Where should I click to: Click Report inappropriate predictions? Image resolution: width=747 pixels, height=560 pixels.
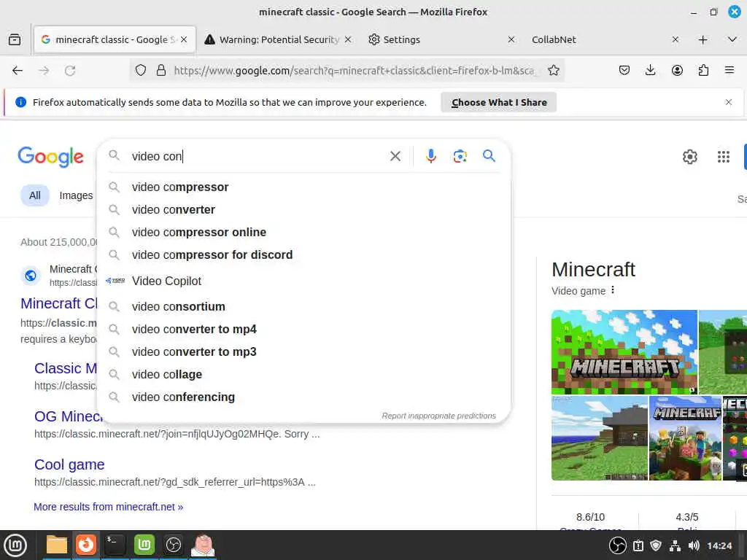tap(438, 416)
